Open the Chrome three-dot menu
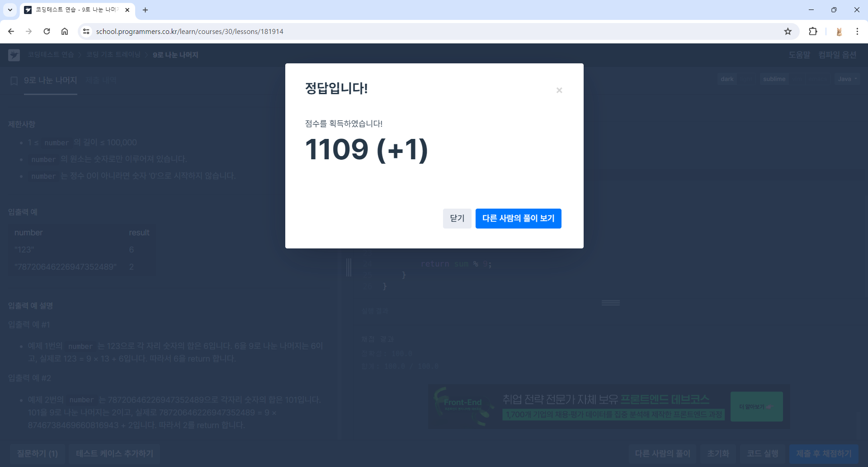Image resolution: width=868 pixels, height=467 pixels. pyautogui.click(x=857, y=31)
